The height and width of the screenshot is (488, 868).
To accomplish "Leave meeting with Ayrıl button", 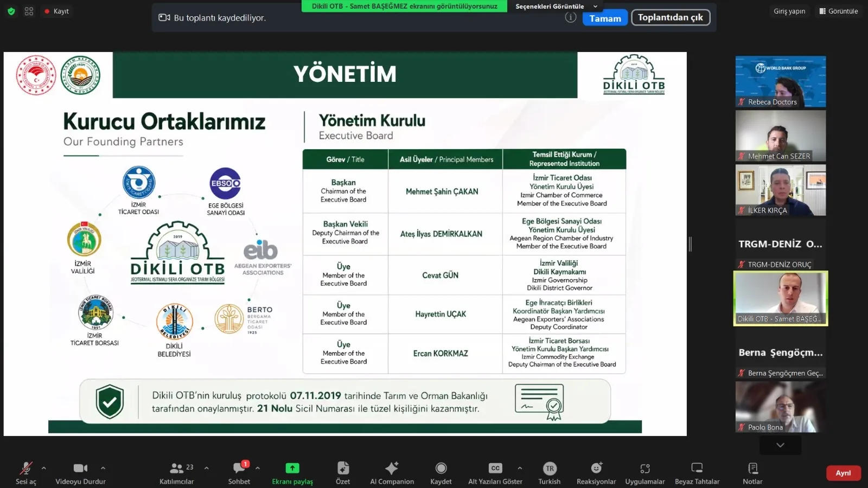I will click(843, 473).
